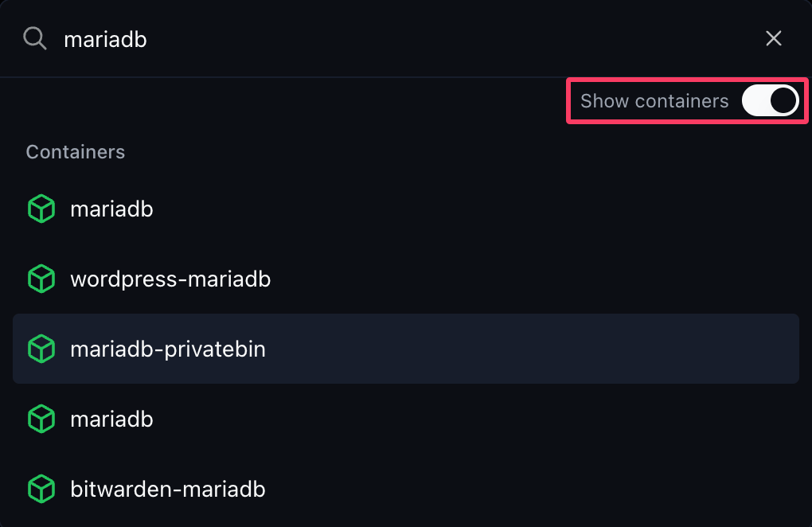
Task: Click the Containers section heading
Action: coord(76,152)
